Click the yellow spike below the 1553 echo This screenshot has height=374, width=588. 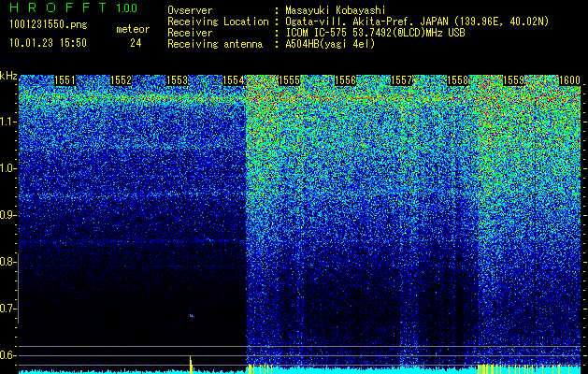pos(191,365)
